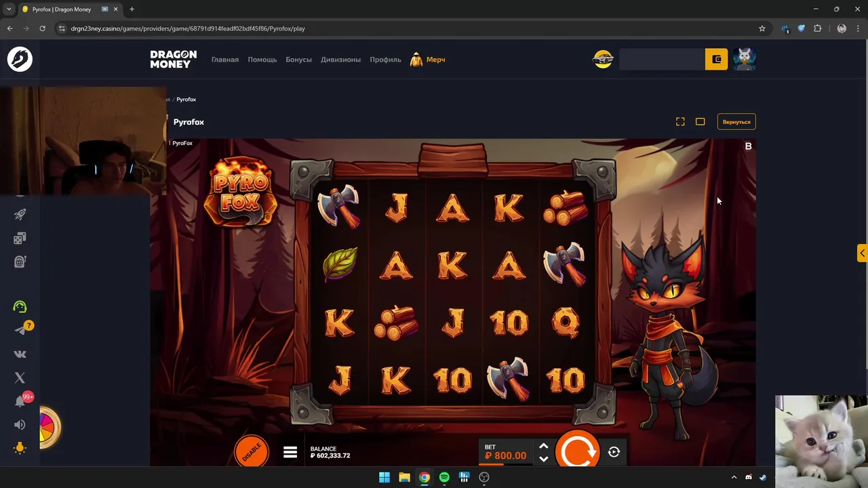The image size is (868, 488).
Task: Decrease bet with down arrow
Action: pyautogui.click(x=543, y=459)
